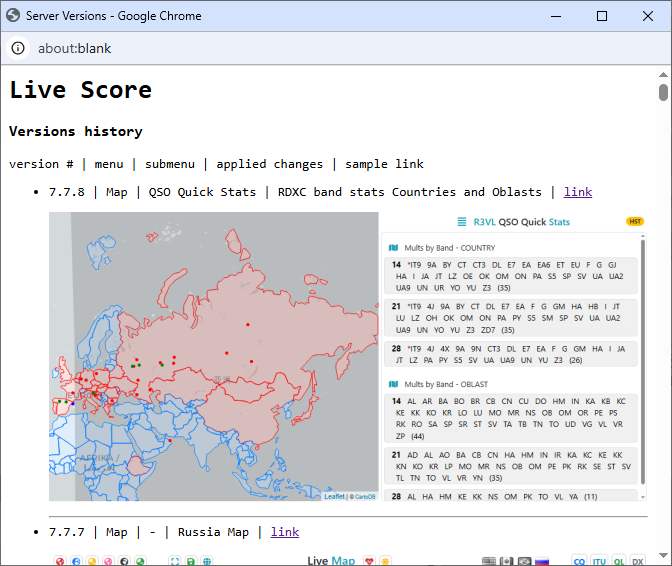Maximize the Chrome window

(x=602, y=16)
